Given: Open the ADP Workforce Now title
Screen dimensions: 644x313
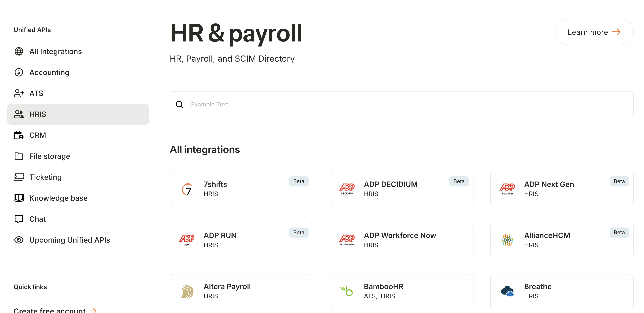Looking at the screenshot, I should pyautogui.click(x=400, y=235).
